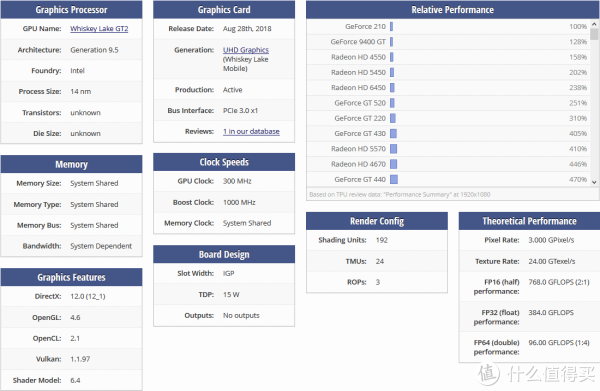Click the Render Config section header
Viewport: 600px width, 391px height.
(x=377, y=221)
